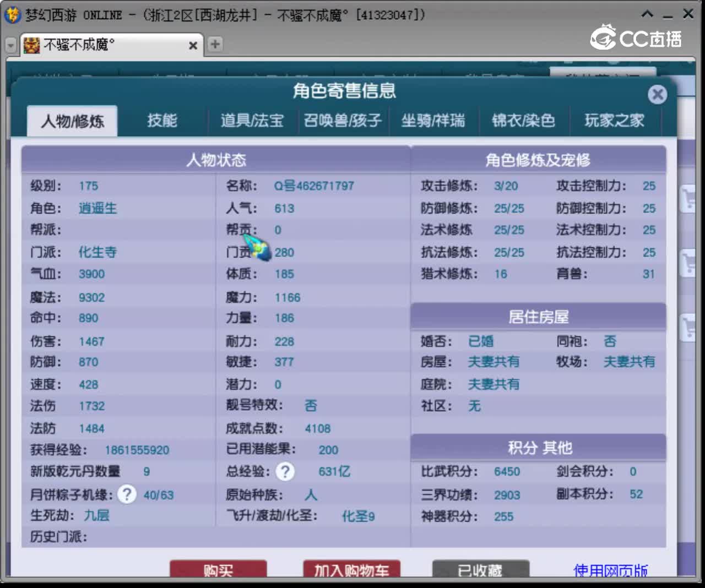Click the up-arrow button in title bar
This screenshot has height=588, width=705.
click(648, 14)
